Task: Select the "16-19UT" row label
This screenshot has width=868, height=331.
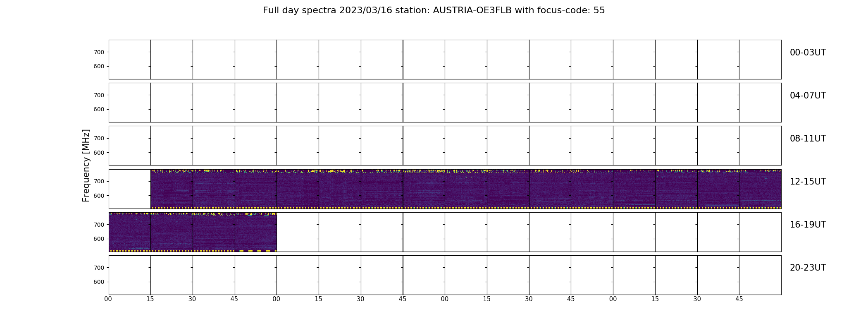Action: [x=808, y=225]
